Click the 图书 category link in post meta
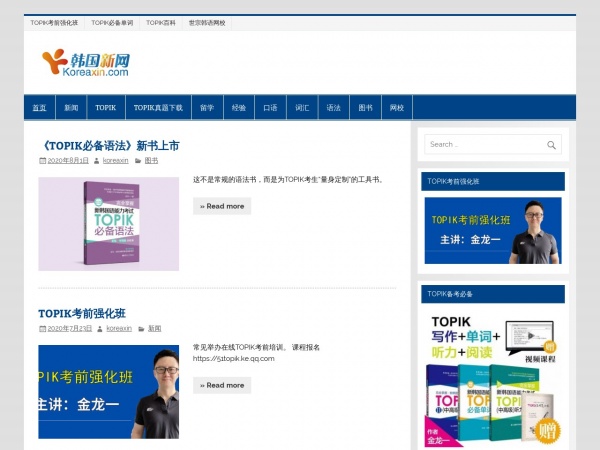The image size is (600, 450). point(151,161)
